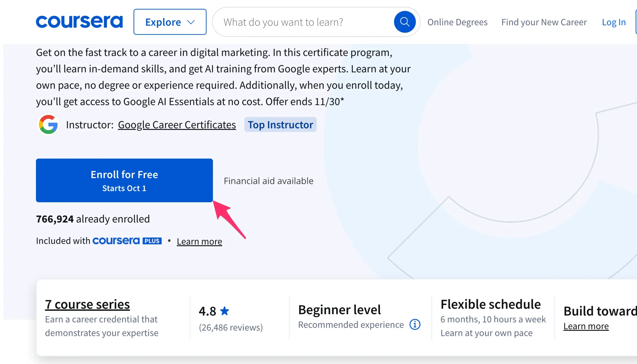Click the Google G logo icon
Image resolution: width=637 pixels, height=364 pixels.
tap(48, 124)
